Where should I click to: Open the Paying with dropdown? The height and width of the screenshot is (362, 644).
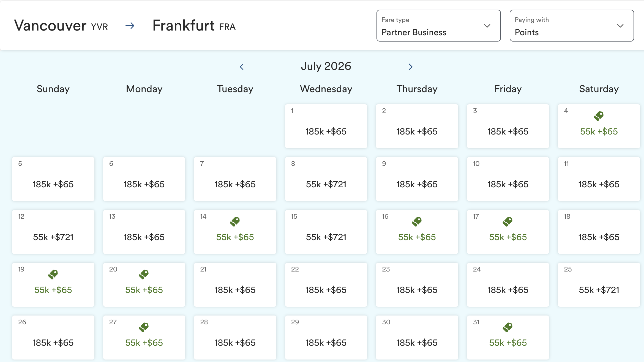571,26
